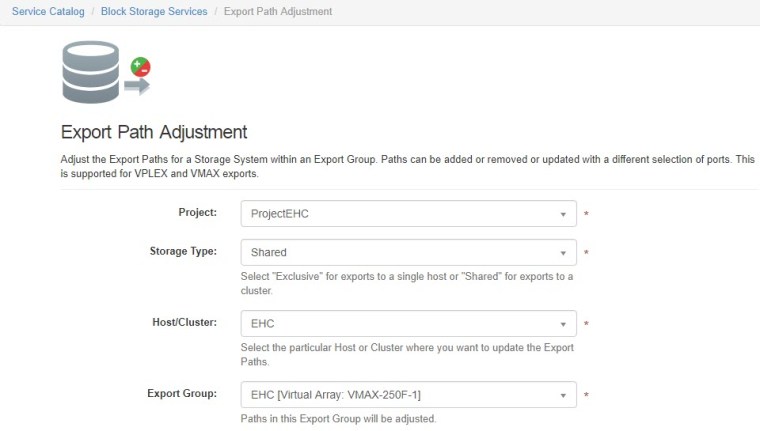Click the gray arrow beside storage icon
760x431 pixels.
[x=136, y=88]
